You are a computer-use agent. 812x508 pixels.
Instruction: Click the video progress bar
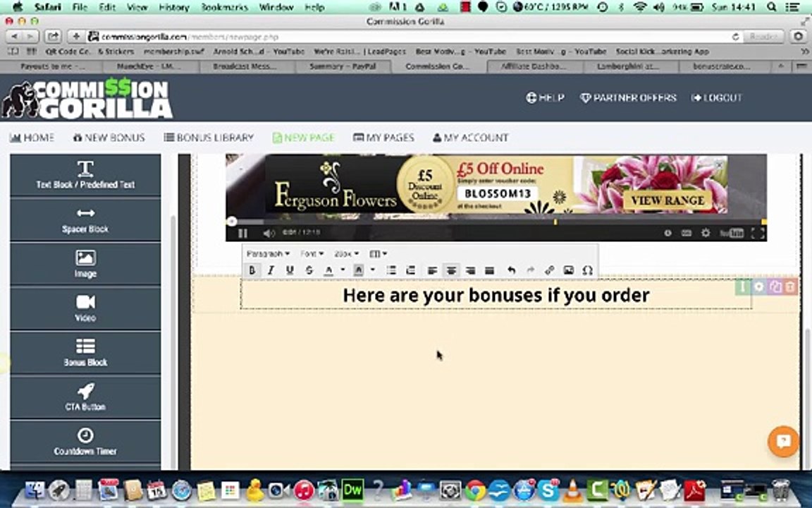(x=496, y=222)
